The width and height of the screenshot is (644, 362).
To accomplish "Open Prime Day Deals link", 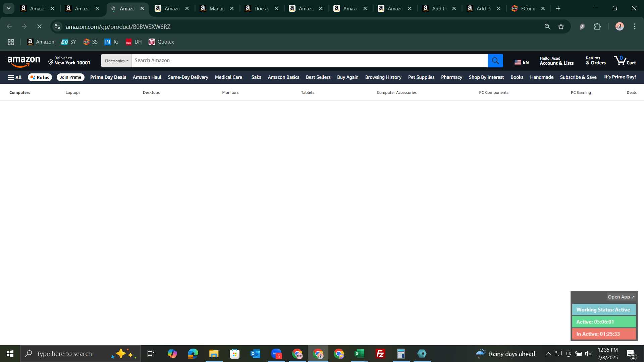I will pos(108,77).
